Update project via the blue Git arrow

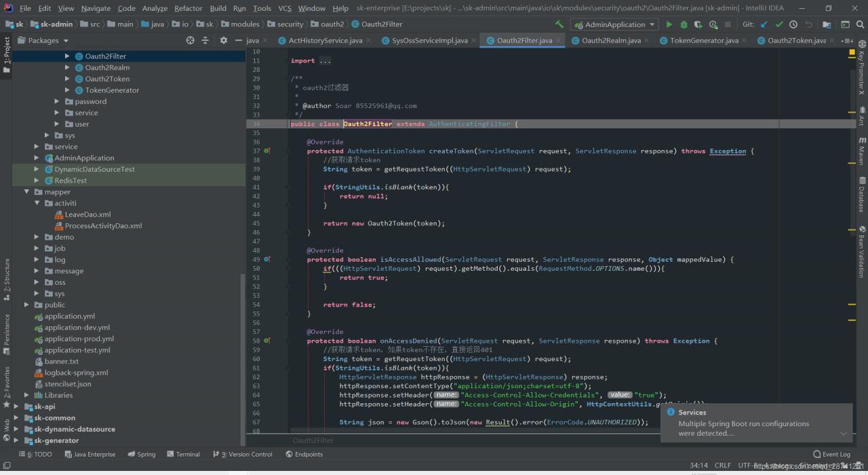pyautogui.click(x=764, y=24)
